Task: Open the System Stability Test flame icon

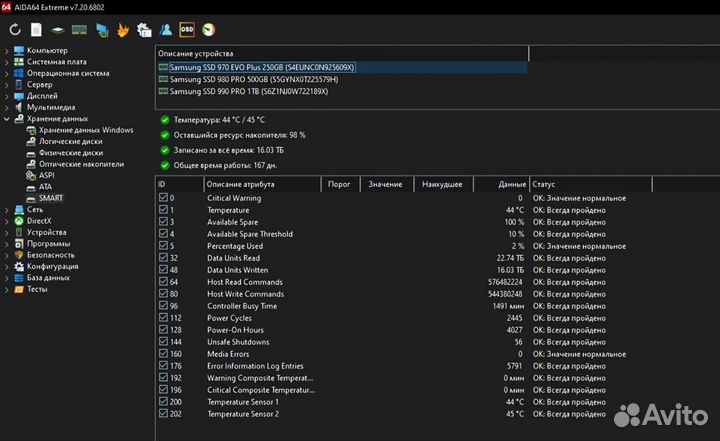Action: click(123, 30)
